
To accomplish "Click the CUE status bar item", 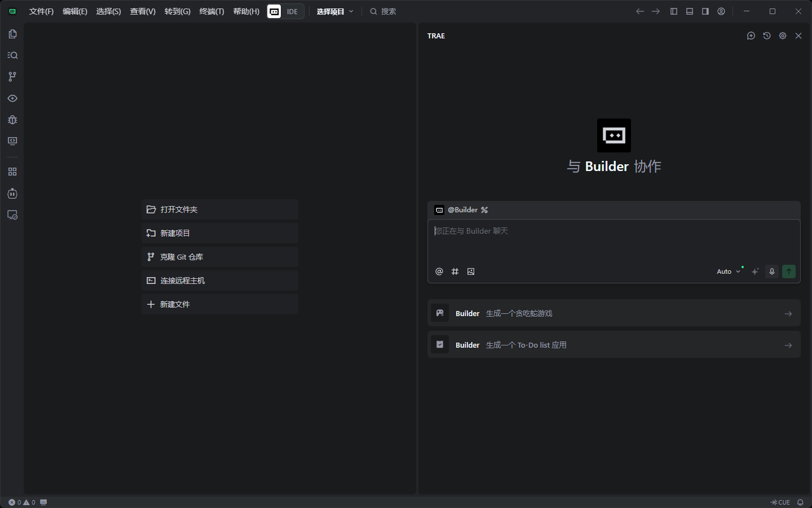I will [x=780, y=502].
